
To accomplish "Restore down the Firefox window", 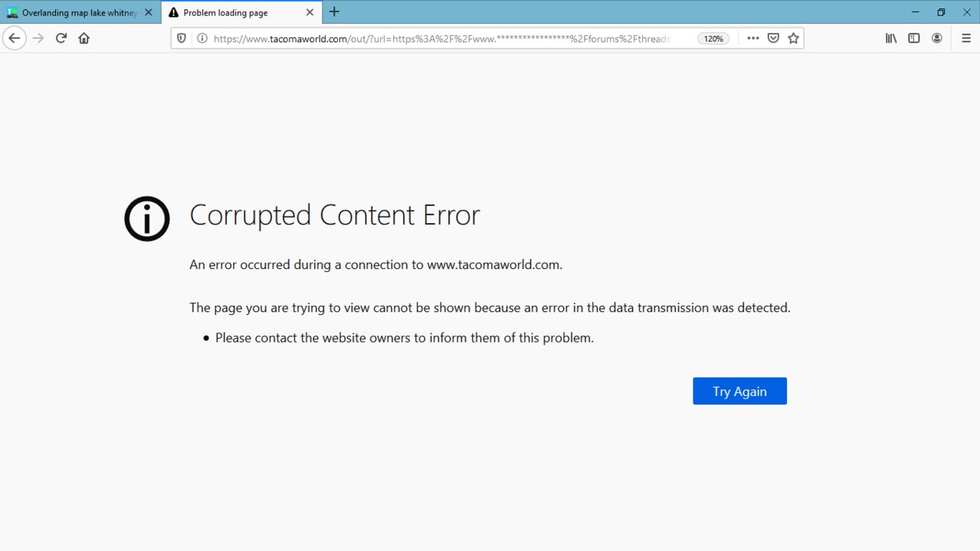I will pyautogui.click(x=941, y=12).
